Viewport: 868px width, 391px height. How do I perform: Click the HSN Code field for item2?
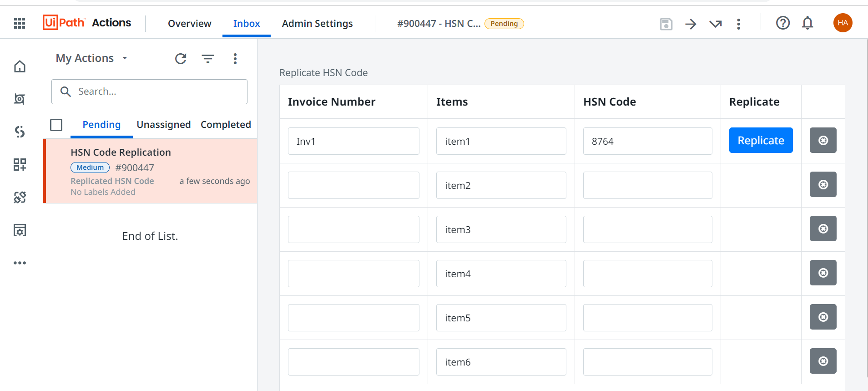click(647, 185)
